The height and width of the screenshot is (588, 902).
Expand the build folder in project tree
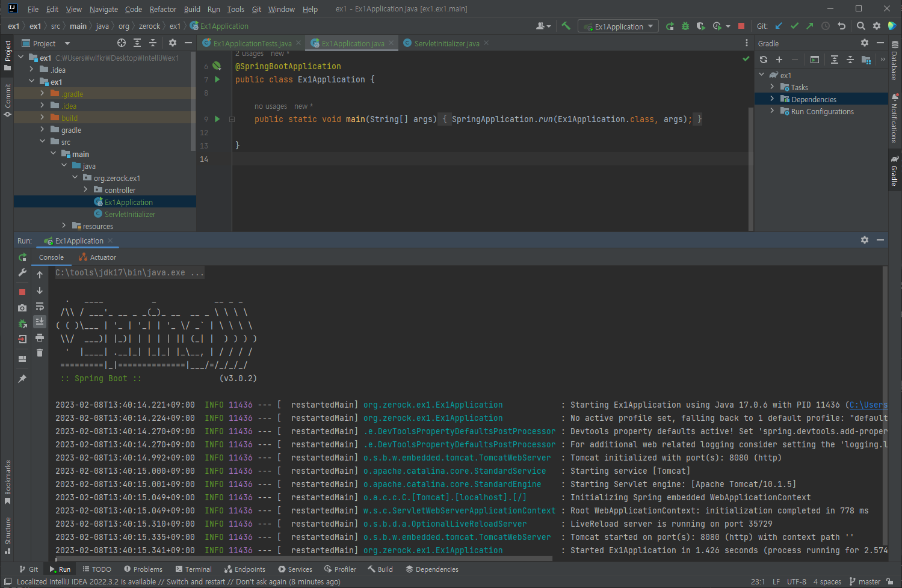(42, 117)
